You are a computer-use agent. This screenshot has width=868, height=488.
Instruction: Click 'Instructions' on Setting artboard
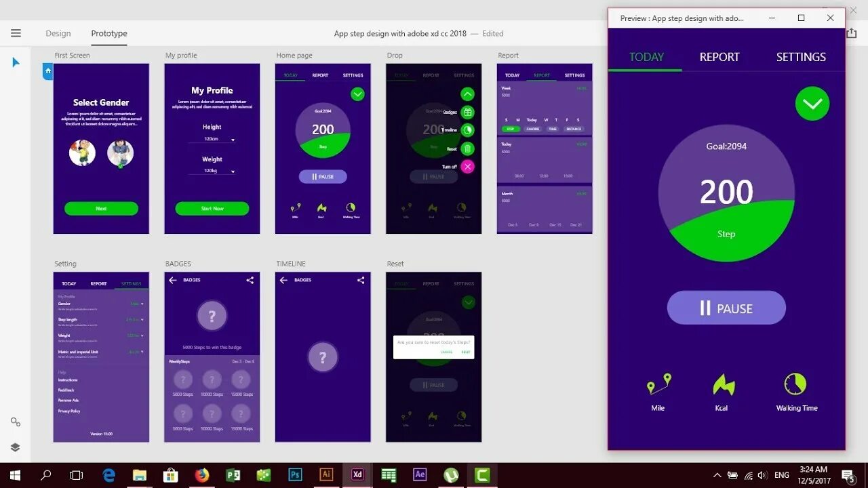(68, 380)
